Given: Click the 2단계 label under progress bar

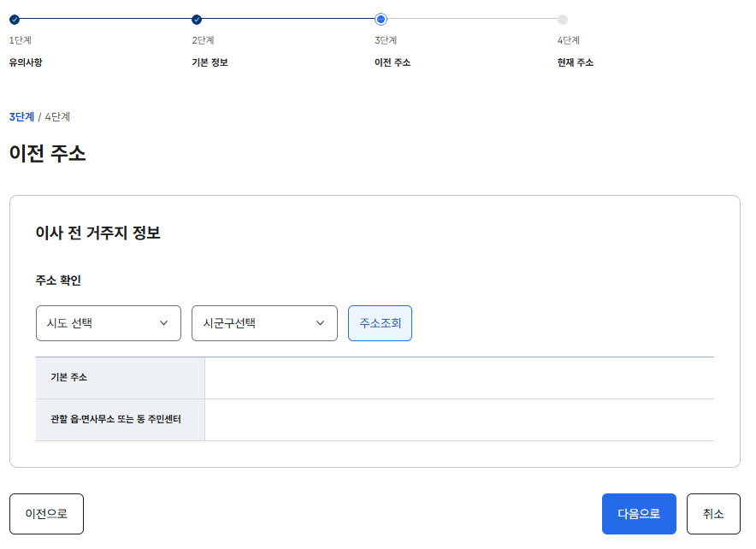Looking at the screenshot, I should pos(203,40).
